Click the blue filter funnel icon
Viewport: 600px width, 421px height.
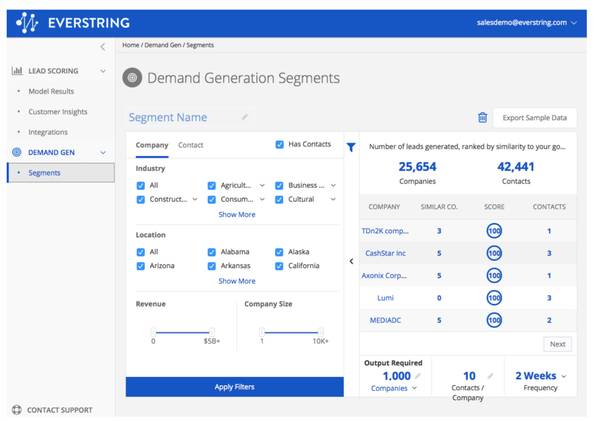click(x=351, y=147)
